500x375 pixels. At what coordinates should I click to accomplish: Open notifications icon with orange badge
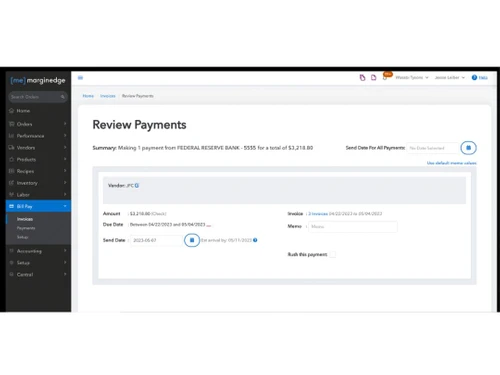(x=386, y=77)
